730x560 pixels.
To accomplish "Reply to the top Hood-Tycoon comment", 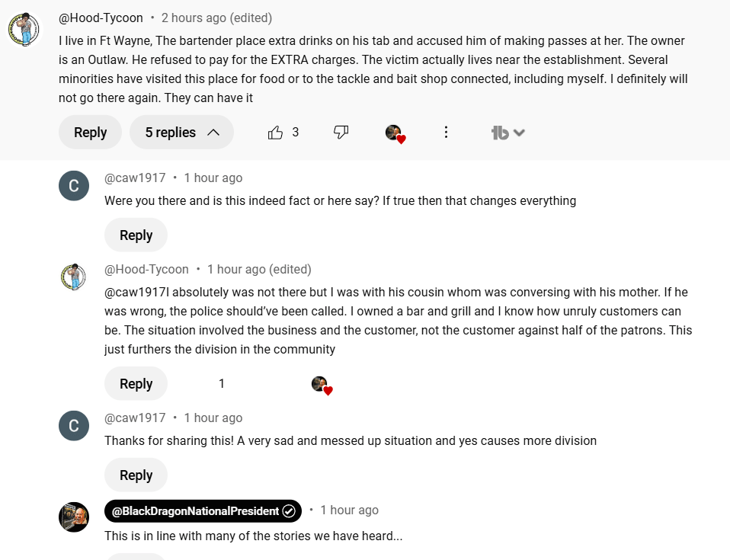I will 90,133.
